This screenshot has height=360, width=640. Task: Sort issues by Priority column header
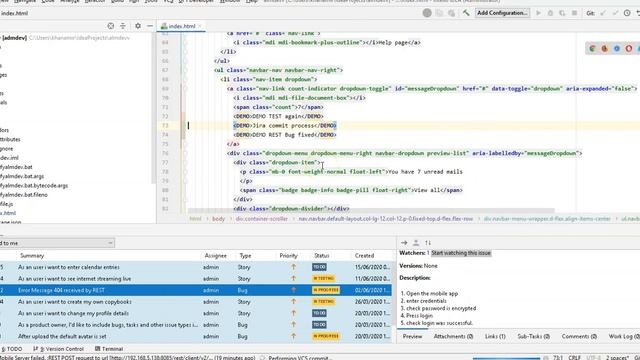pos(289,256)
